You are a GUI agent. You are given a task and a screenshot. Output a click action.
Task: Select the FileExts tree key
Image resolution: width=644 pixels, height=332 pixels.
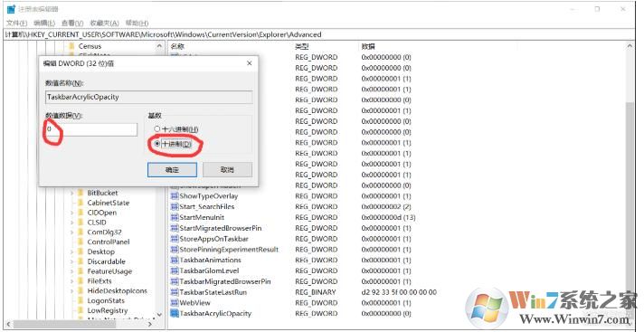pos(99,281)
